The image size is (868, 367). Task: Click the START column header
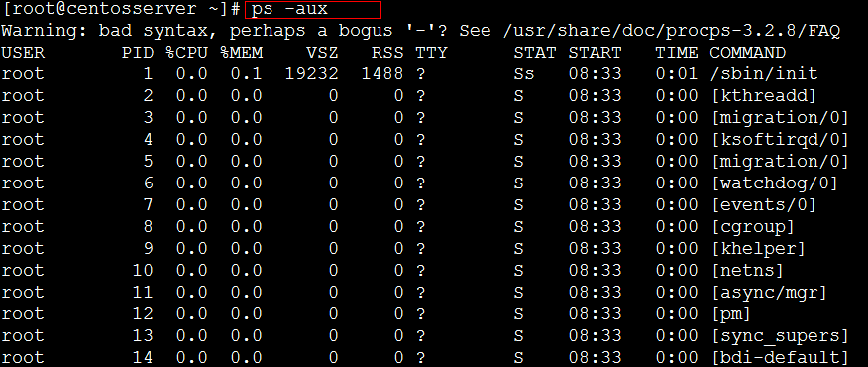596,53
